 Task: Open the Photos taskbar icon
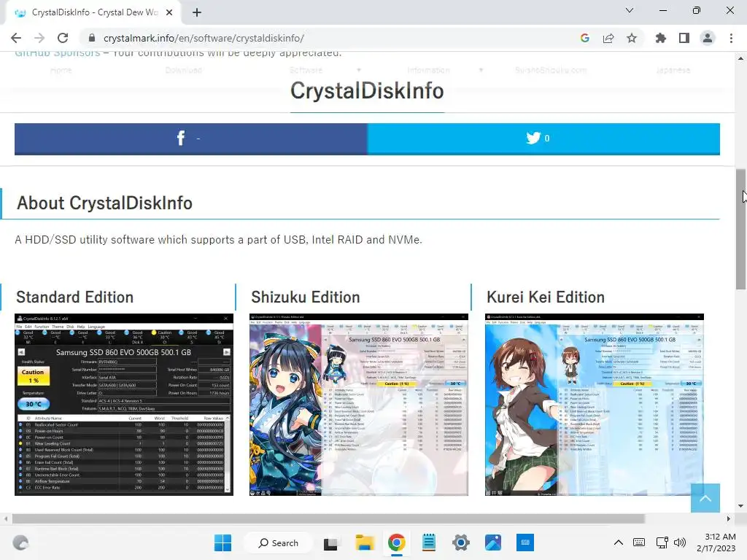click(x=493, y=542)
